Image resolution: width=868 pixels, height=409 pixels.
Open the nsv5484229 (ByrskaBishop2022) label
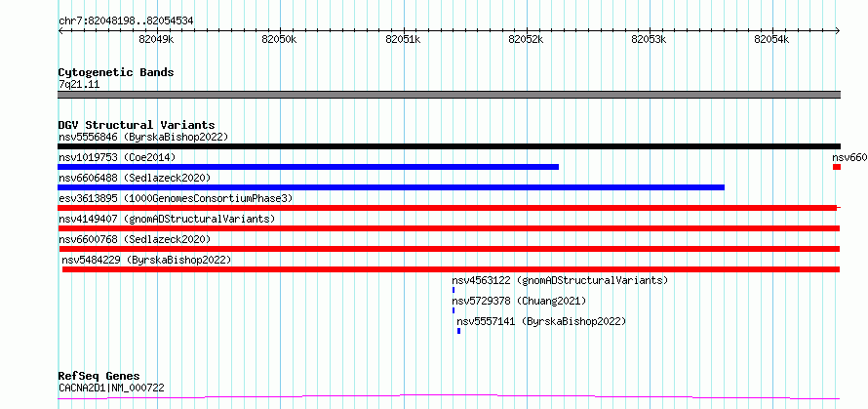click(146, 260)
